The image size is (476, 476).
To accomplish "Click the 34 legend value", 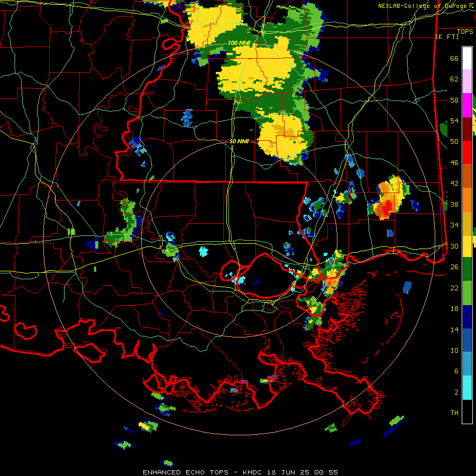I will tap(454, 225).
